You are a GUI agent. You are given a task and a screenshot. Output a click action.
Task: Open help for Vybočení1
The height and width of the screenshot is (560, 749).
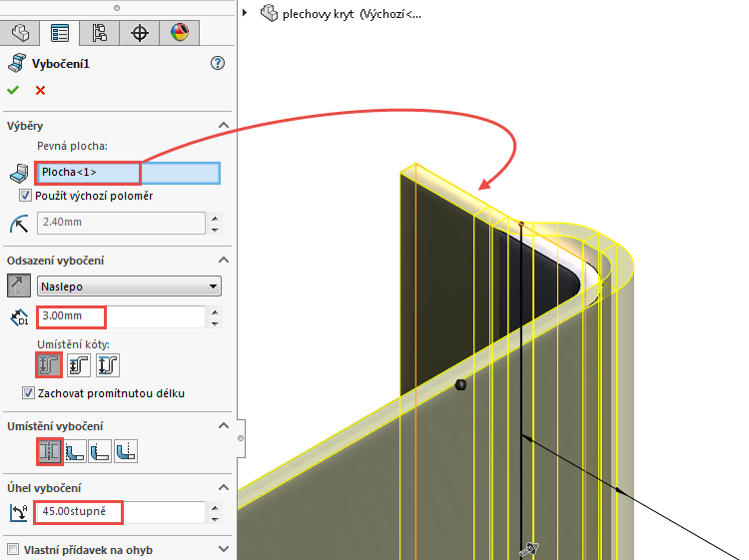[218, 63]
